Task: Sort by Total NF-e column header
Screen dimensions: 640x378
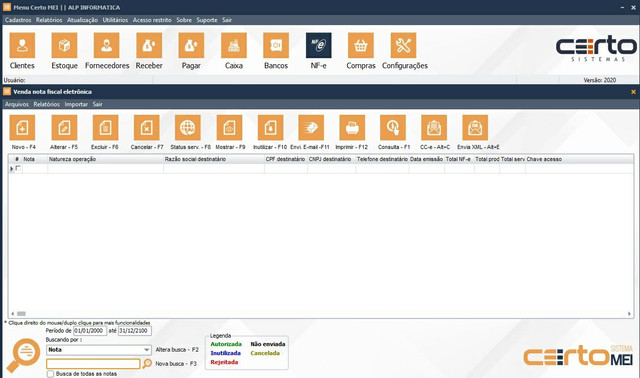Action: 459,159
